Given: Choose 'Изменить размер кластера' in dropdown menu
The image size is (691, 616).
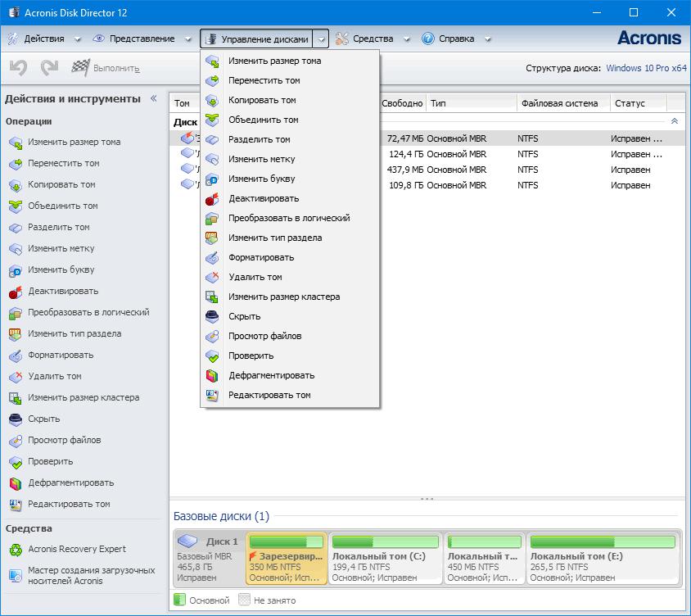Looking at the screenshot, I should pyautogui.click(x=283, y=297).
